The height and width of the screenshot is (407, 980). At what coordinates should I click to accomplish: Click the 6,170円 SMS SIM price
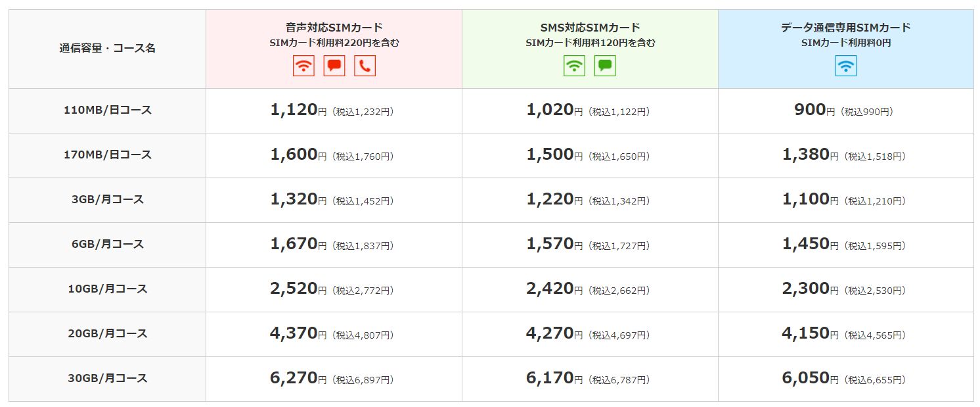[554, 379]
